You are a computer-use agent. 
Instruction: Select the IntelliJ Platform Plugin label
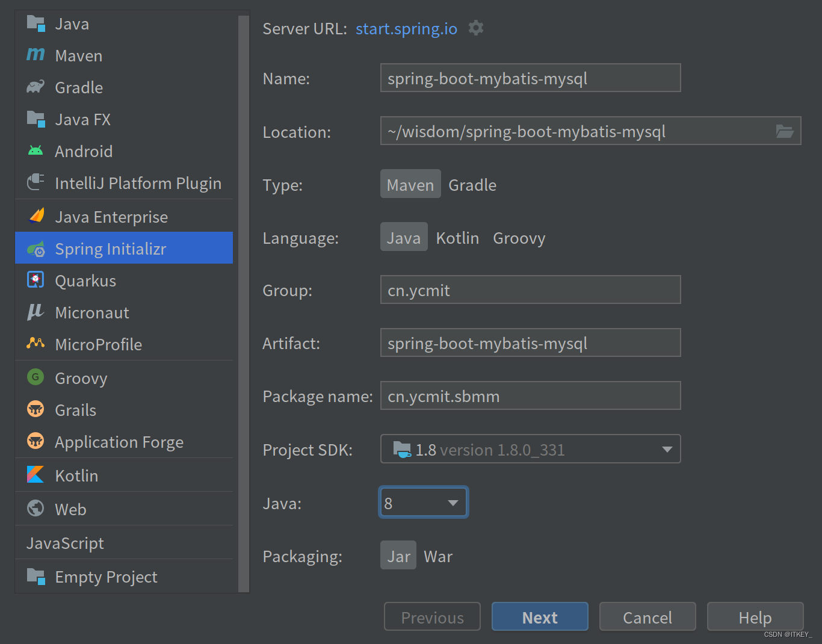138,183
